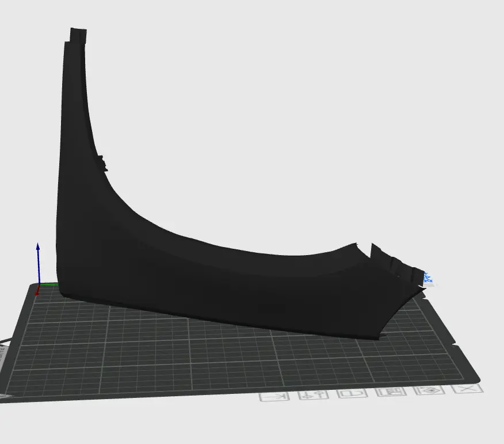Image resolution: width=504 pixels, height=444 pixels.
Task: Click the small notch on model's curve
Action: (x=102, y=163)
